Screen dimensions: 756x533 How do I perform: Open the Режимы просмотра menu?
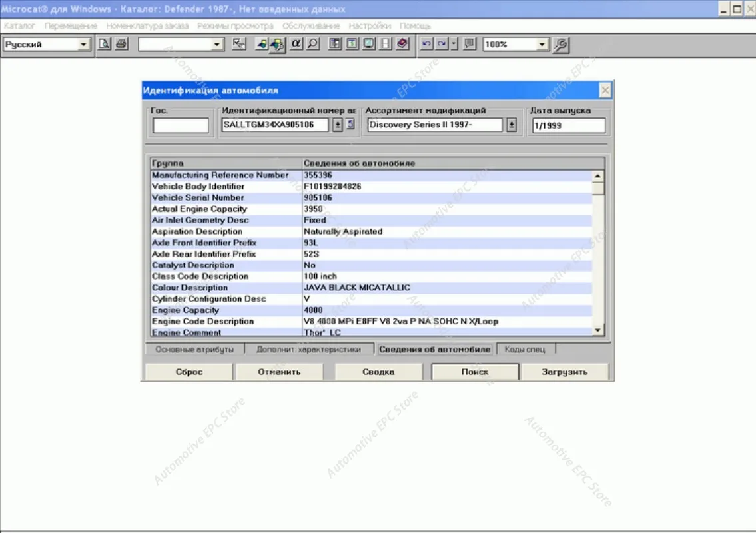click(x=235, y=25)
